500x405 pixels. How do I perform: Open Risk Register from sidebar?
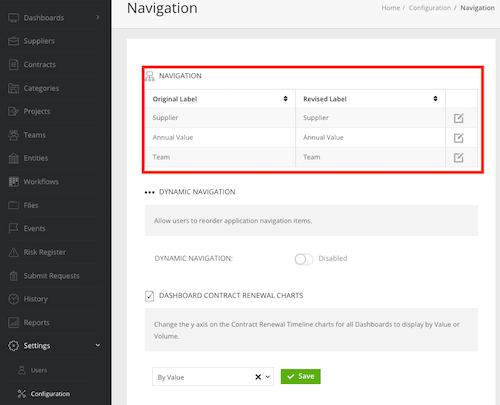[x=45, y=252]
